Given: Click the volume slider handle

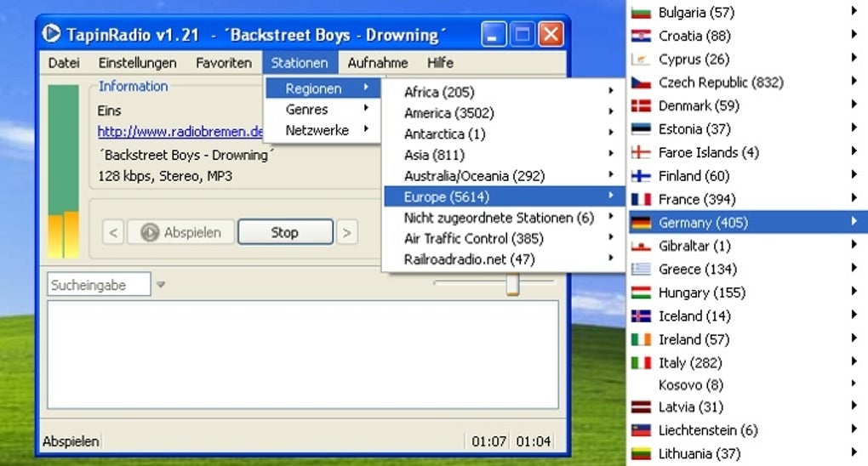Looking at the screenshot, I should pos(512,284).
